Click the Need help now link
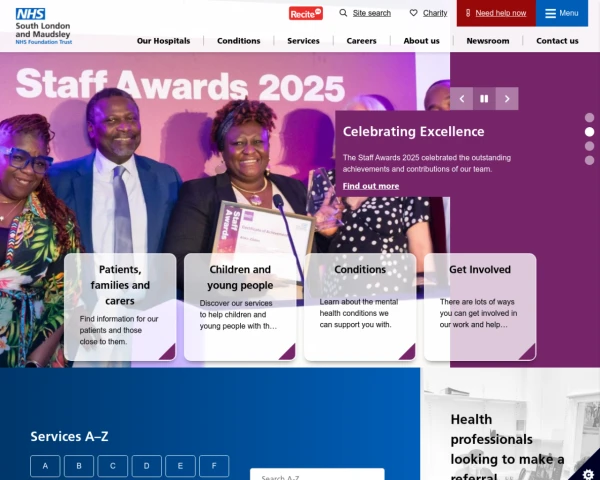Viewport: 600px width, 480px height. [x=501, y=13]
